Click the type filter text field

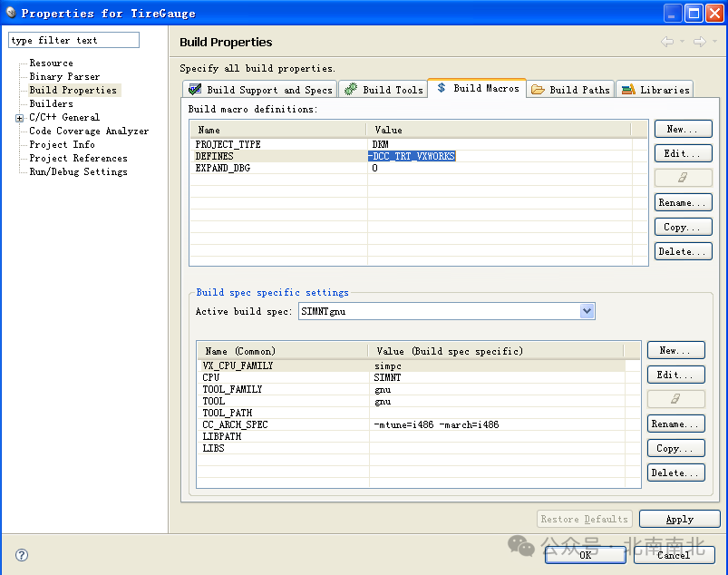[73, 40]
